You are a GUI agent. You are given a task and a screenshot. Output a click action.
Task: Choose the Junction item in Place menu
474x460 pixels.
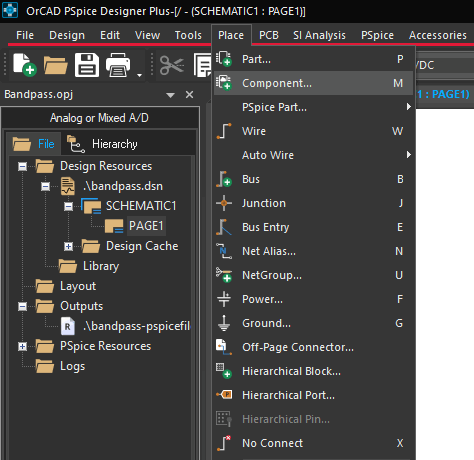[x=313, y=203]
